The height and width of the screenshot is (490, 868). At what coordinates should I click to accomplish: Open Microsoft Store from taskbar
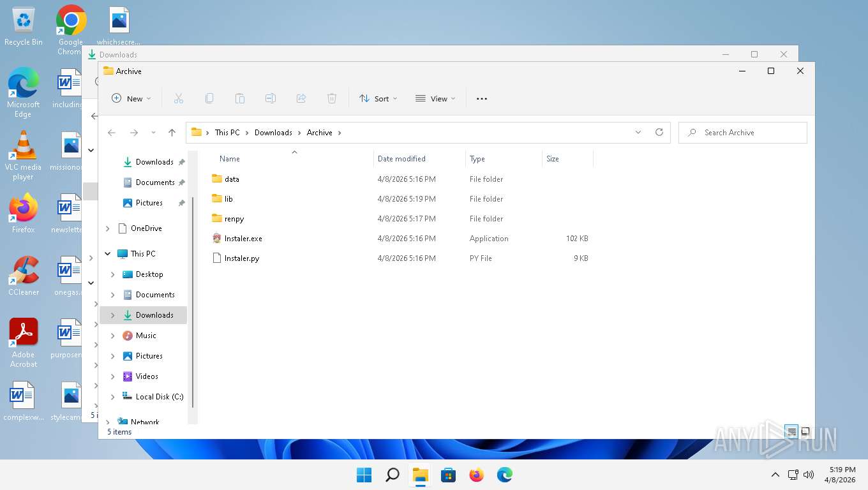(449, 475)
